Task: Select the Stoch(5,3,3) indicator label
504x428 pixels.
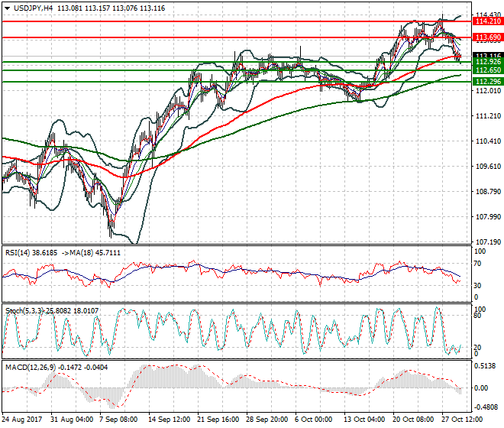Action: pos(24,311)
